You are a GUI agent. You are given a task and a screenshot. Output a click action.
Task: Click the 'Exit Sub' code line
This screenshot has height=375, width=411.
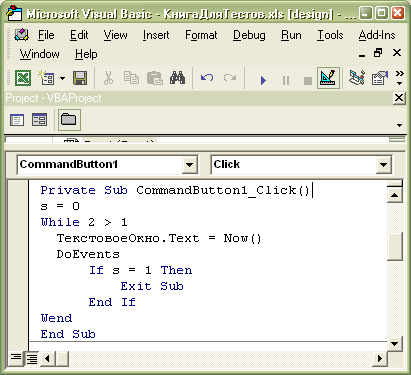(x=152, y=286)
